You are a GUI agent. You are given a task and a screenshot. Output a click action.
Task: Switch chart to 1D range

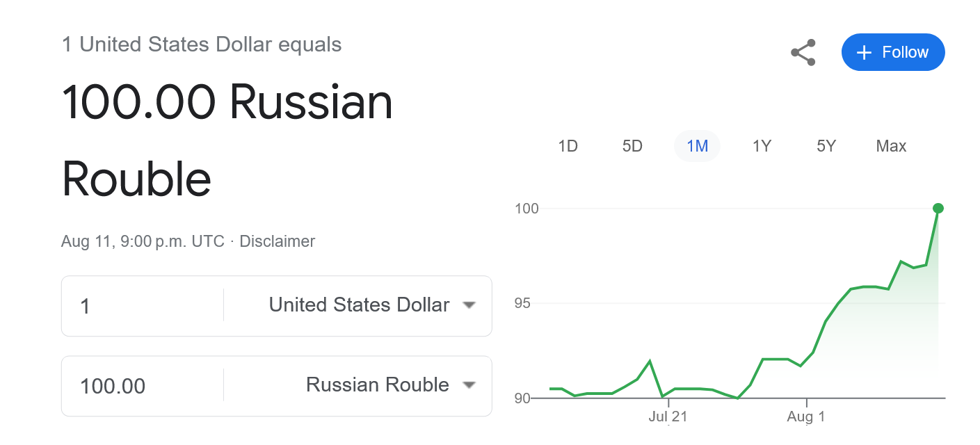coord(568,146)
